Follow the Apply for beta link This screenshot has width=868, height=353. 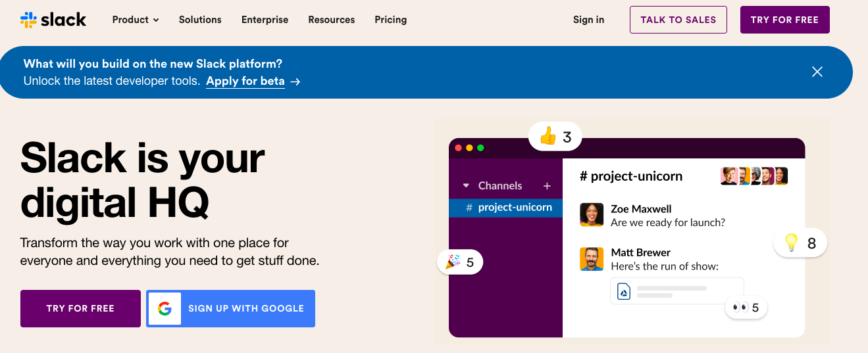click(x=245, y=82)
